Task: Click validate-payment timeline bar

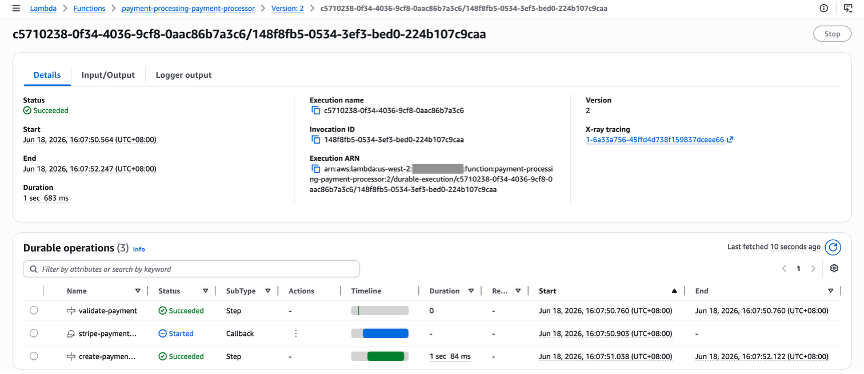Action: (380, 311)
